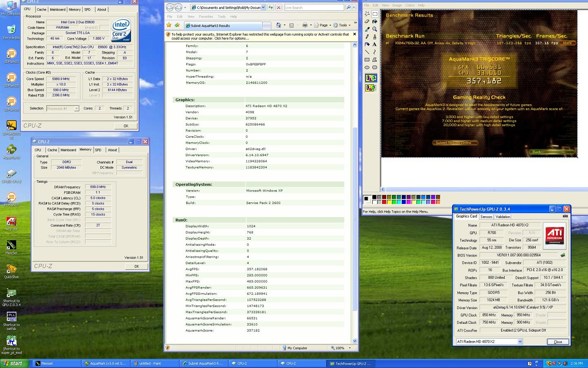This screenshot has width=588, height=368.
Task: Select the Rectangle shape tool in Paint
Action: tap(367, 60)
